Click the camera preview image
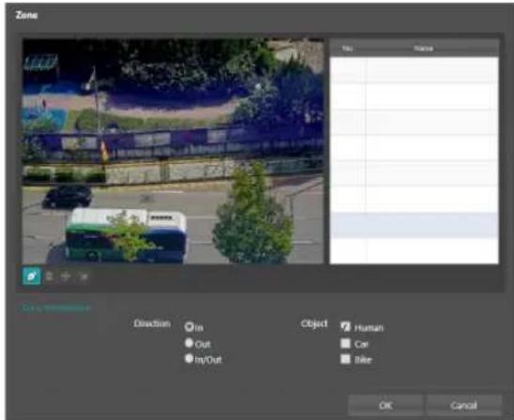 [x=174, y=151]
